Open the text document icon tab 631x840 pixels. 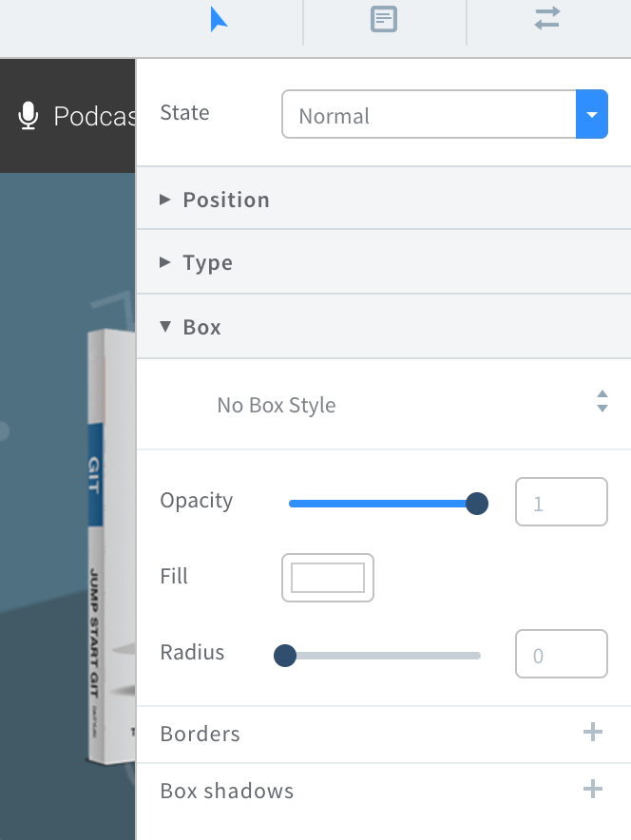(384, 20)
